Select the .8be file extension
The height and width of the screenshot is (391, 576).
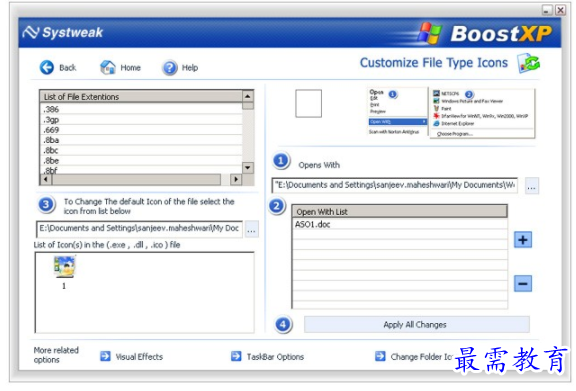[x=141, y=161]
